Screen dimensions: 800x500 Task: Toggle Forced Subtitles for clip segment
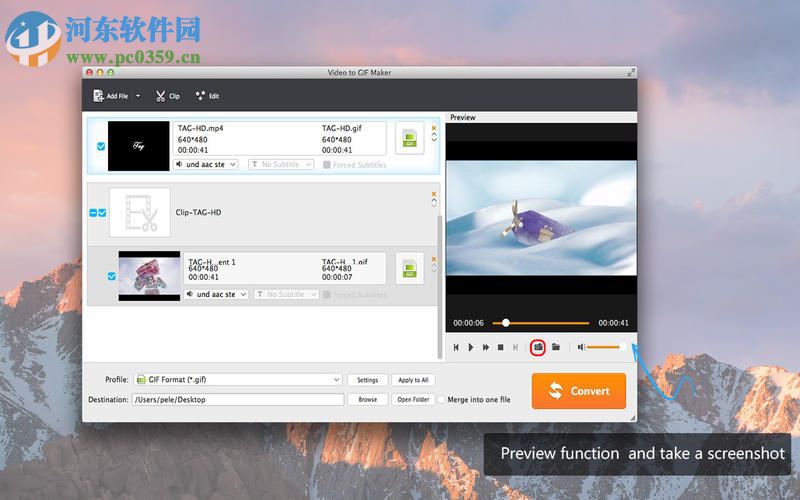click(327, 295)
